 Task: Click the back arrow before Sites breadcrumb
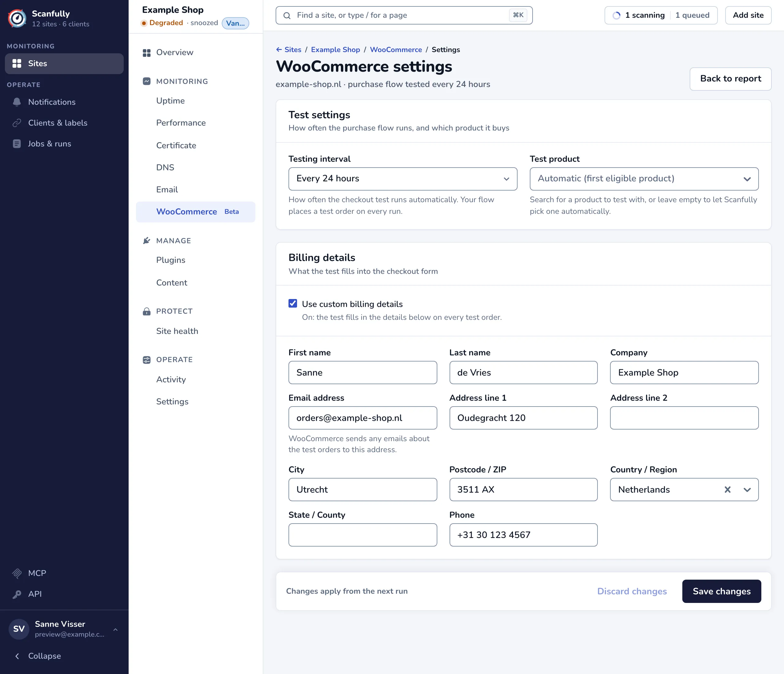click(279, 50)
